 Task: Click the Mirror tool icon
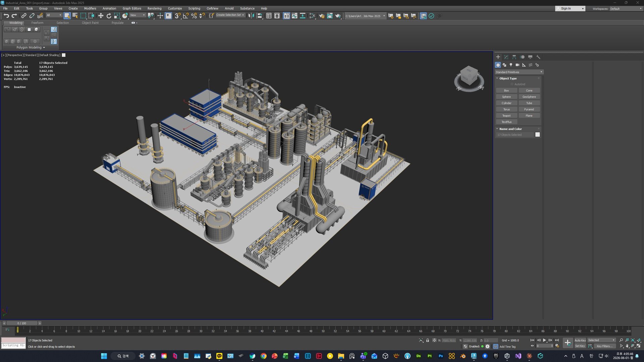251,16
